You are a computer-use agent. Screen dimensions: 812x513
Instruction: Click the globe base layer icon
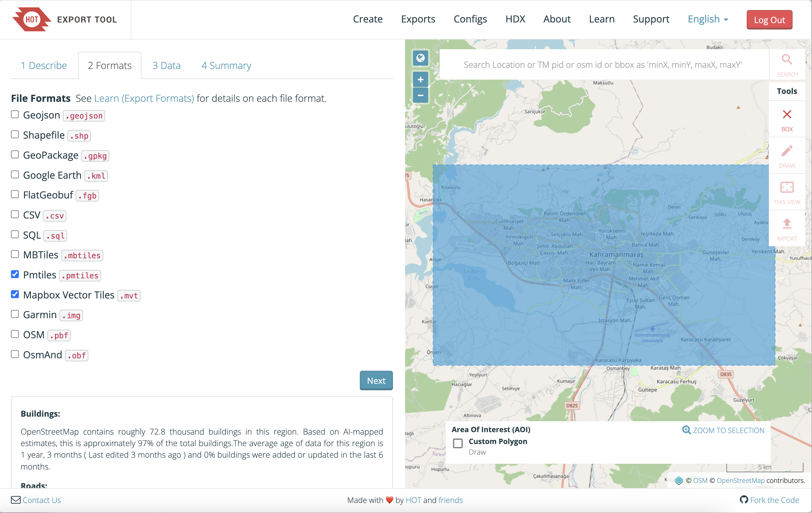coord(420,58)
